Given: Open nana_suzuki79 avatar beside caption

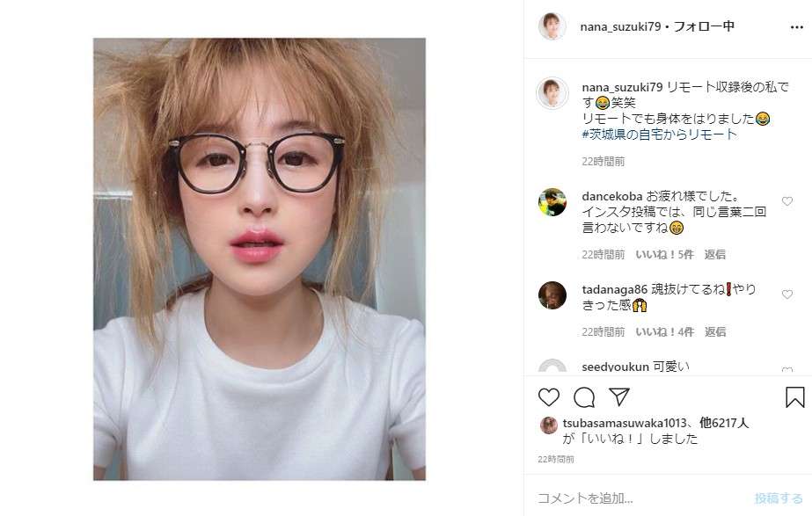Looking at the screenshot, I should 552,93.
